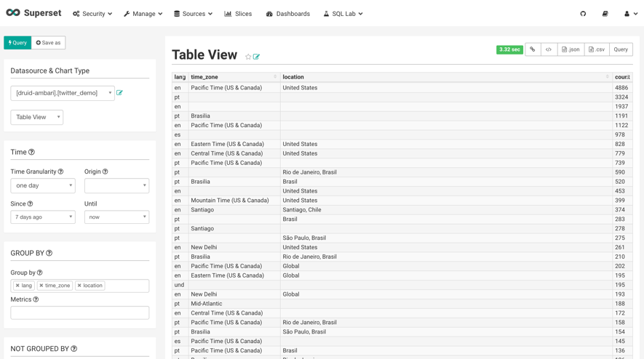Viewport: 644px width, 359px height.
Task: Sort by the time_zone column arrows
Action: pyautogui.click(x=275, y=77)
